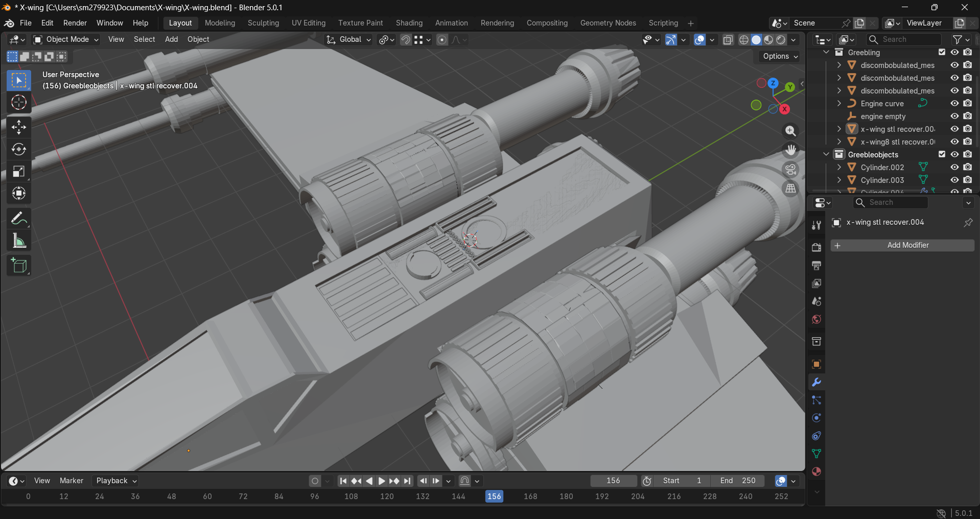Open the Render properties tab
980x519 pixels.
pos(816,247)
